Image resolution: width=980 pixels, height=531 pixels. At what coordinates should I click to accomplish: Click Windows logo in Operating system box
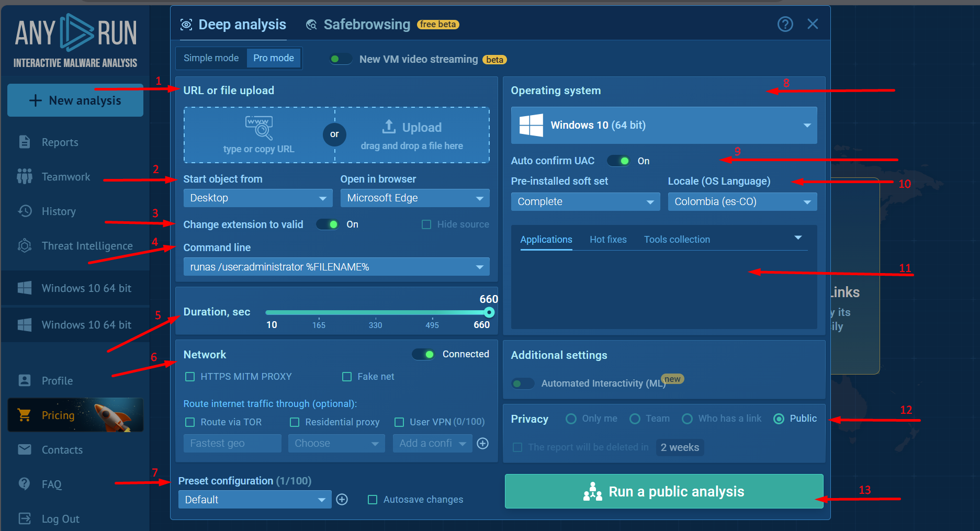pyautogui.click(x=531, y=126)
